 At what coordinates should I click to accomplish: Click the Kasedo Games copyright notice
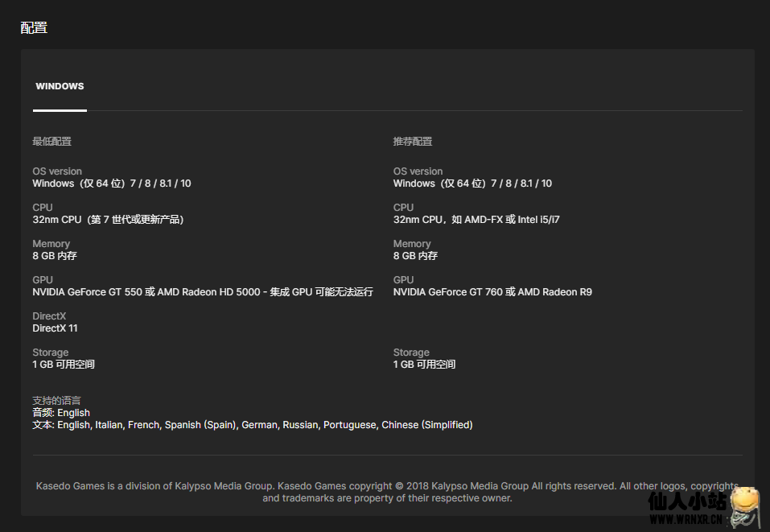tap(386, 492)
